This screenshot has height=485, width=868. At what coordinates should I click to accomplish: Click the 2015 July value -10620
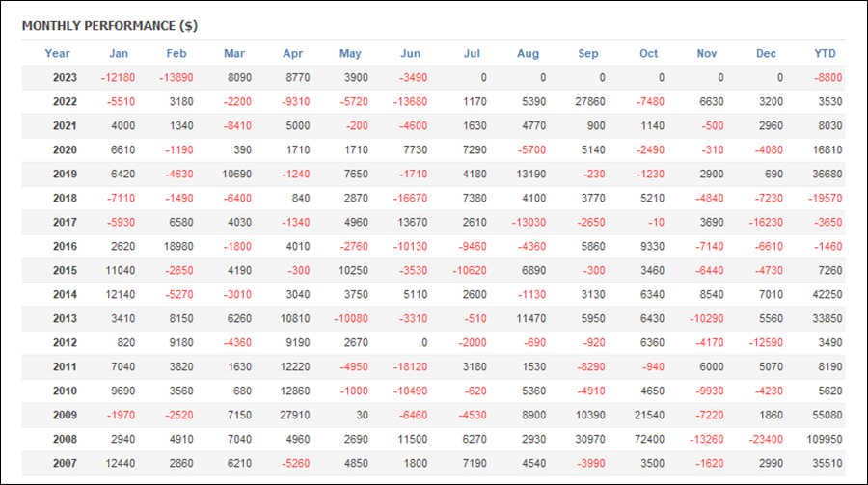click(x=470, y=270)
